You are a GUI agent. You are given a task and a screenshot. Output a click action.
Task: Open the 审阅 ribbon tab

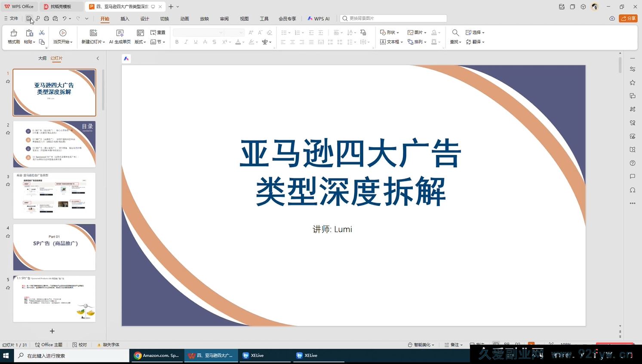(x=224, y=18)
